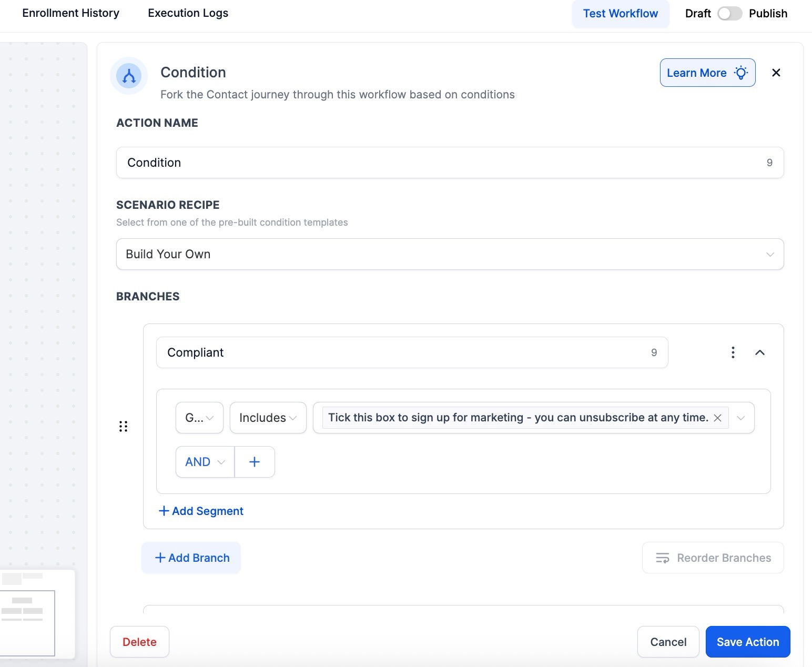The height and width of the screenshot is (667, 812).
Task: Click Add Segment link
Action: point(201,511)
